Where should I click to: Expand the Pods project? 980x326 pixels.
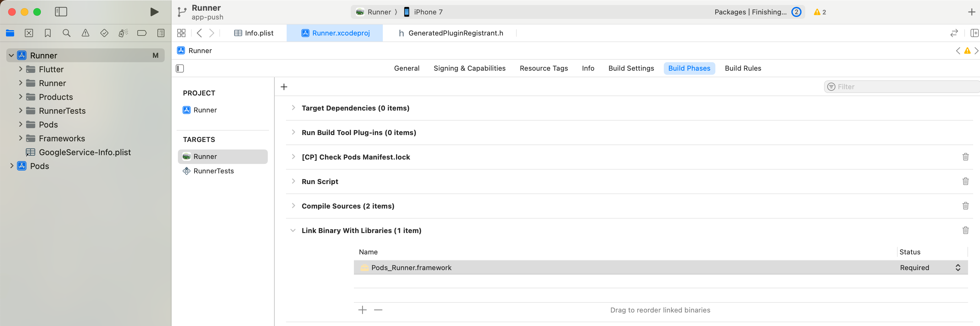[11, 166]
